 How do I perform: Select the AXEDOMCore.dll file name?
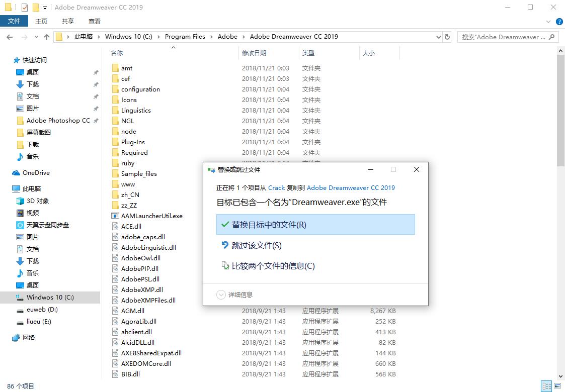tap(146, 363)
